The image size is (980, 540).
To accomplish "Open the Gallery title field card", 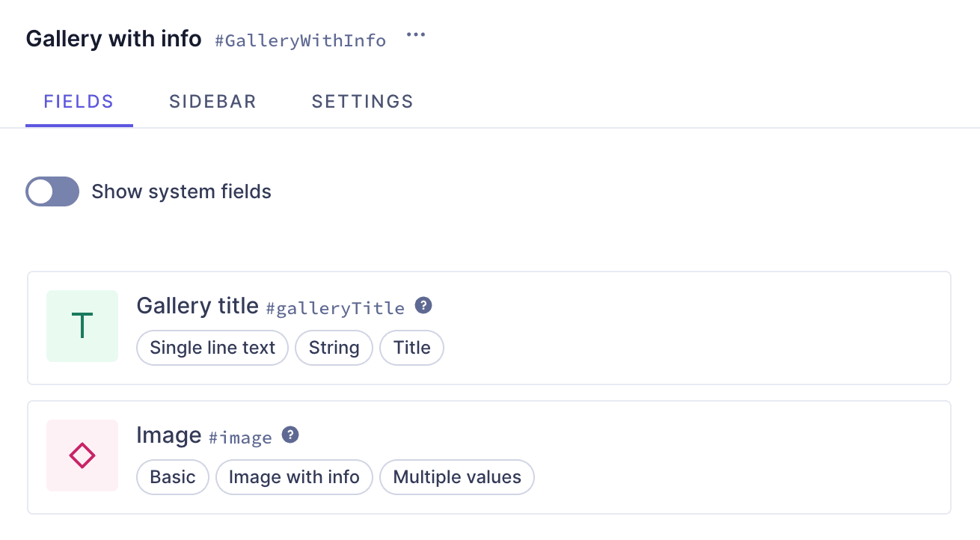I will (673, 328).
